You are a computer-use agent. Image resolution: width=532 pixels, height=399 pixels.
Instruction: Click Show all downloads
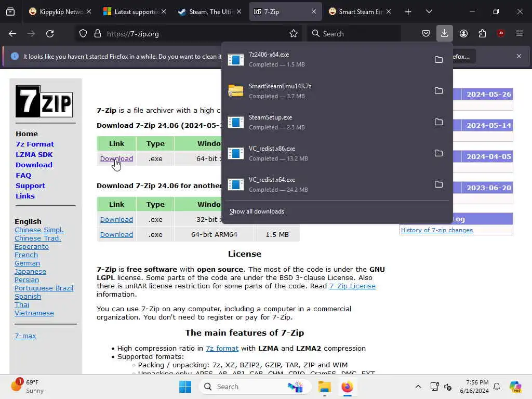click(x=257, y=211)
